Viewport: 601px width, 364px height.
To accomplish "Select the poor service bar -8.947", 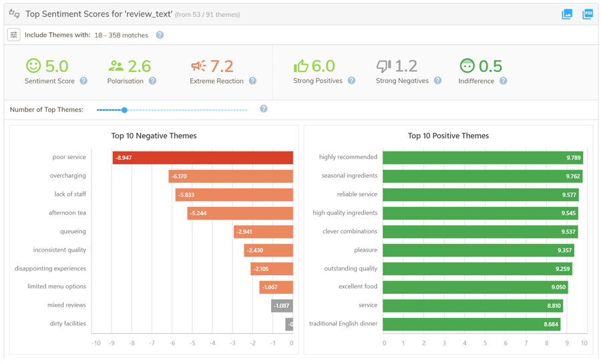I will pyautogui.click(x=203, y=158).
